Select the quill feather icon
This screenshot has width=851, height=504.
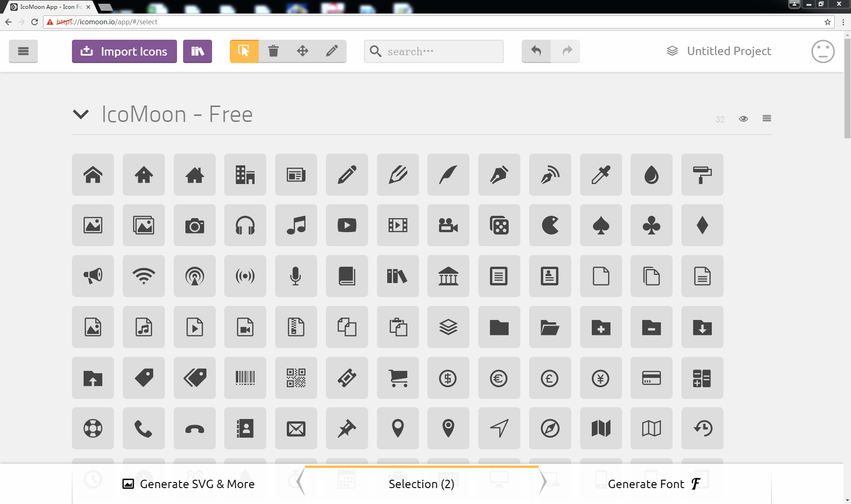click(448, 175)
